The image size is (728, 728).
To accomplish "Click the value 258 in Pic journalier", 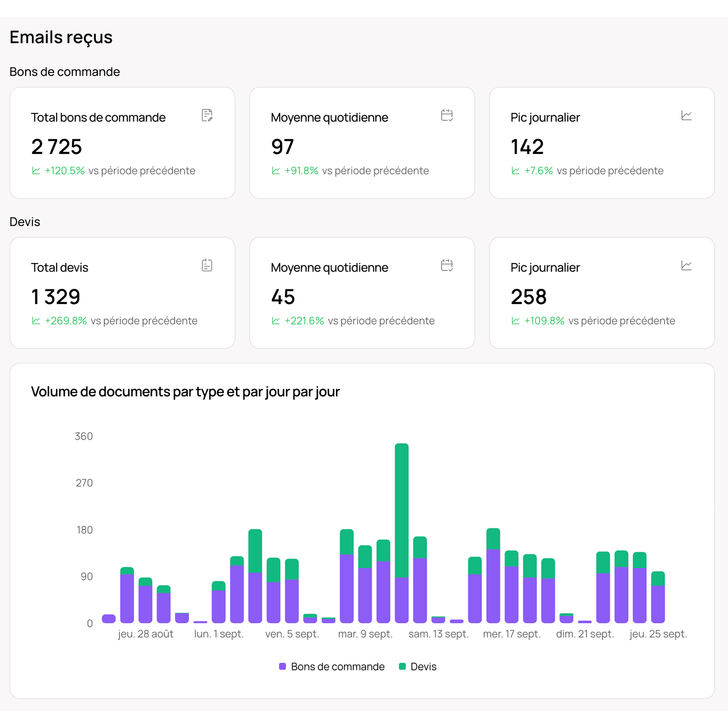I will coord(529,296).
